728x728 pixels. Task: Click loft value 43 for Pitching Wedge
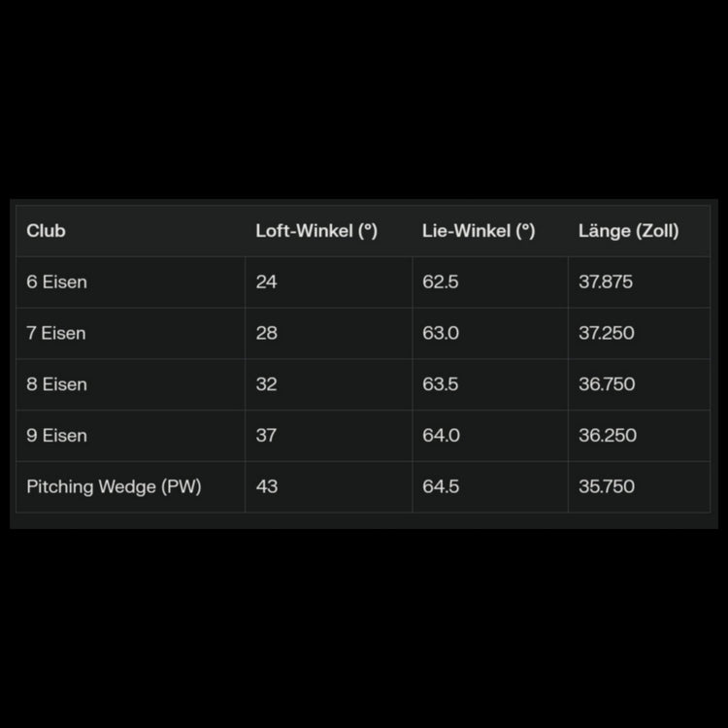[267, 486]
